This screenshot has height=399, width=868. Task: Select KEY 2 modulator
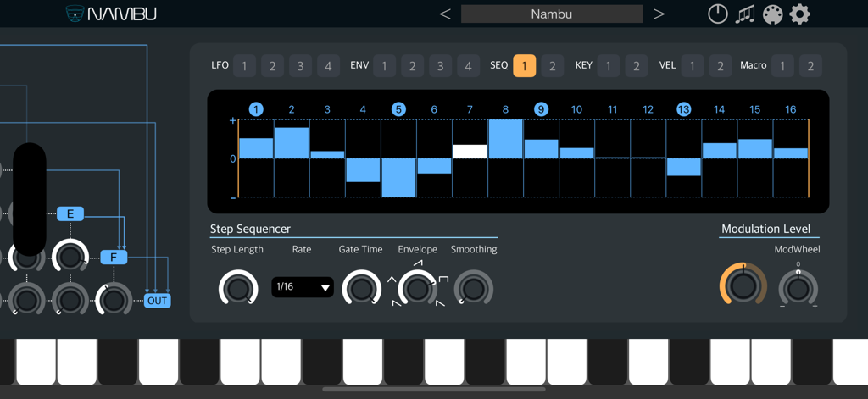click(x=637, y=66)
